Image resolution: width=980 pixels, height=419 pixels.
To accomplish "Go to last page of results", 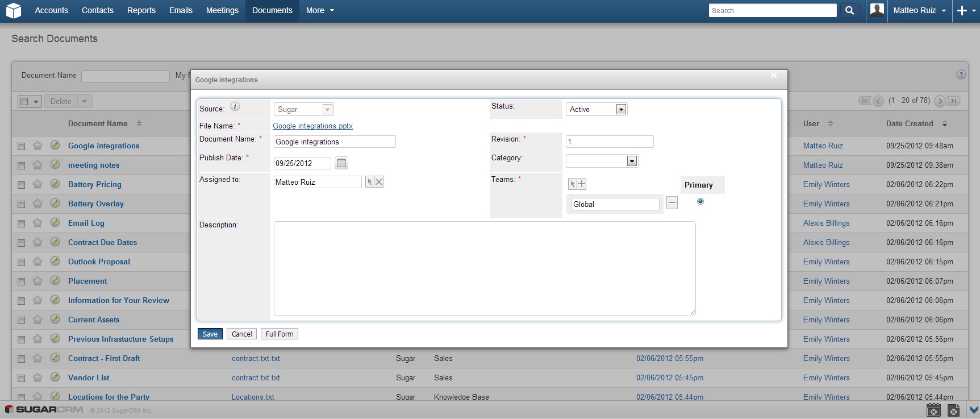I will click(x=954, y=101).
